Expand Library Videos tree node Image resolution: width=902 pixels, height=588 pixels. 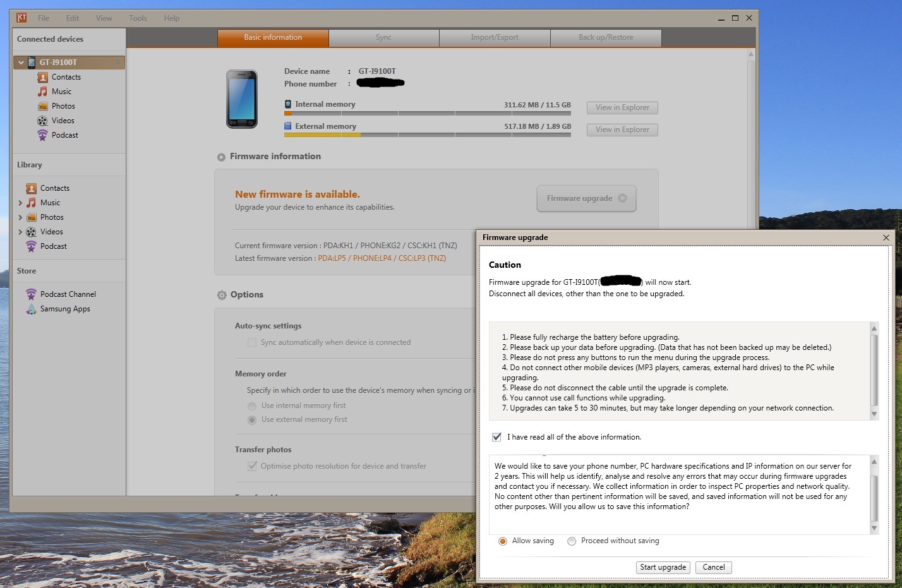(20, 232)
